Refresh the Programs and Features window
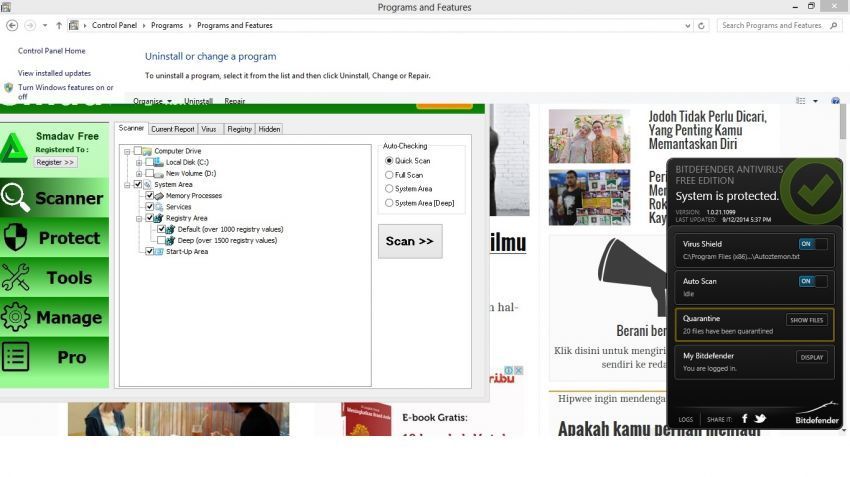This screenshot has width=850, height=477. click(701, 25)
